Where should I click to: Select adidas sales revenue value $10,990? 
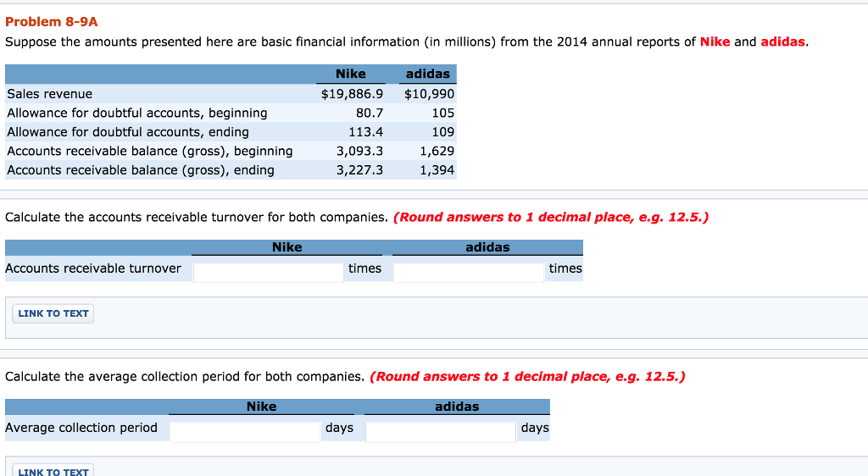click(430, 94)
